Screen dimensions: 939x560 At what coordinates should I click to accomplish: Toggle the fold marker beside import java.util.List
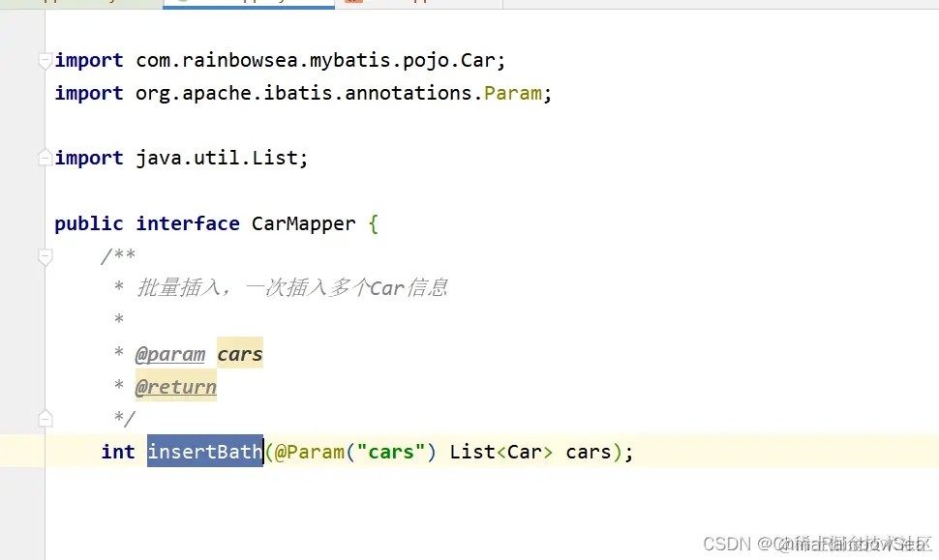(x=45, y=158)
